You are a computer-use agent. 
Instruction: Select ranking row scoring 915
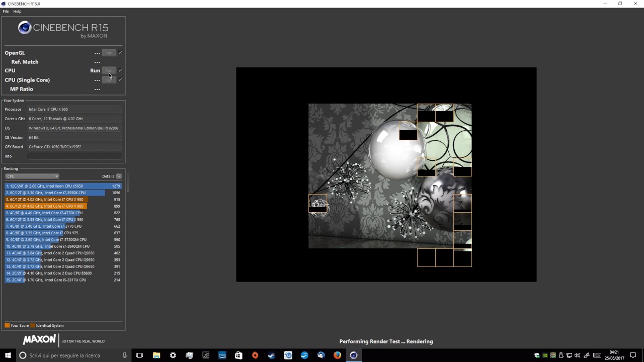tap(63, 200)
